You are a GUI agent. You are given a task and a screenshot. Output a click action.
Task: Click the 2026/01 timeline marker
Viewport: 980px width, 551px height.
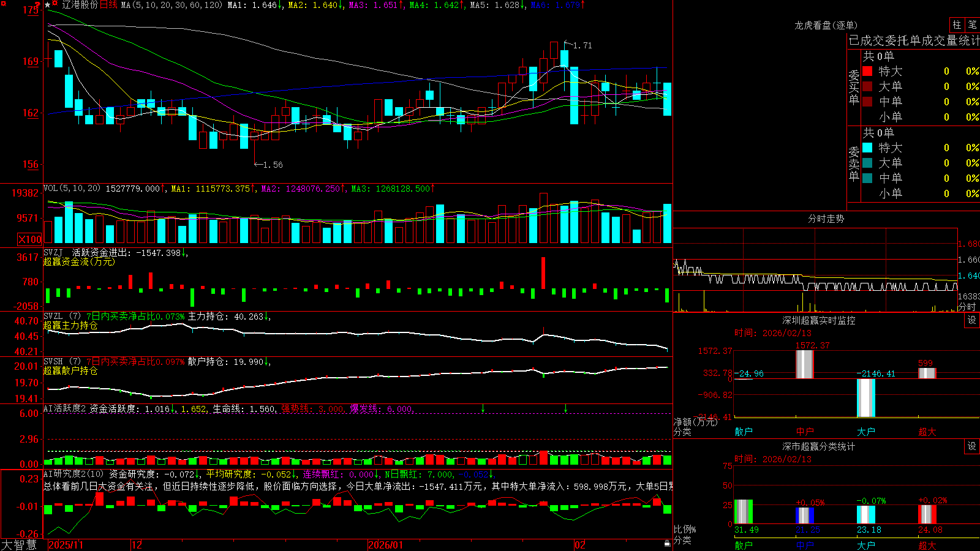385,545
